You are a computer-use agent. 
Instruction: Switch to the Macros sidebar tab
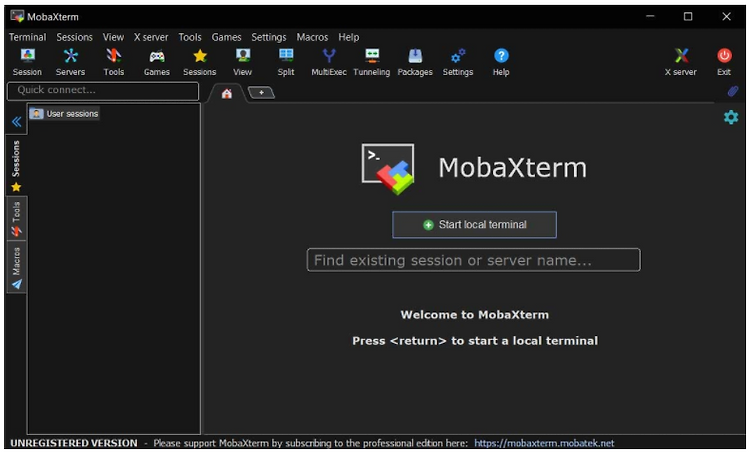[x=16, y=268]
